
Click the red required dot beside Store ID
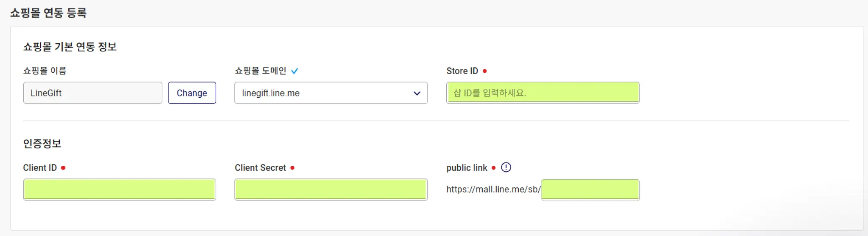pyautogui.click(x=485, y=71)
